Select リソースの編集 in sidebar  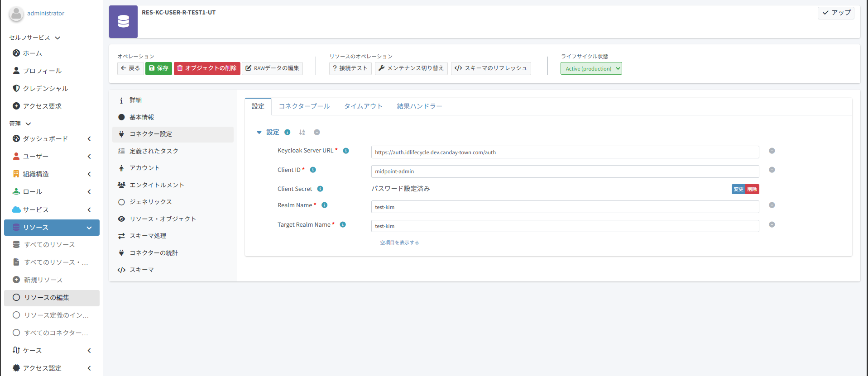(x=52, y=297)
